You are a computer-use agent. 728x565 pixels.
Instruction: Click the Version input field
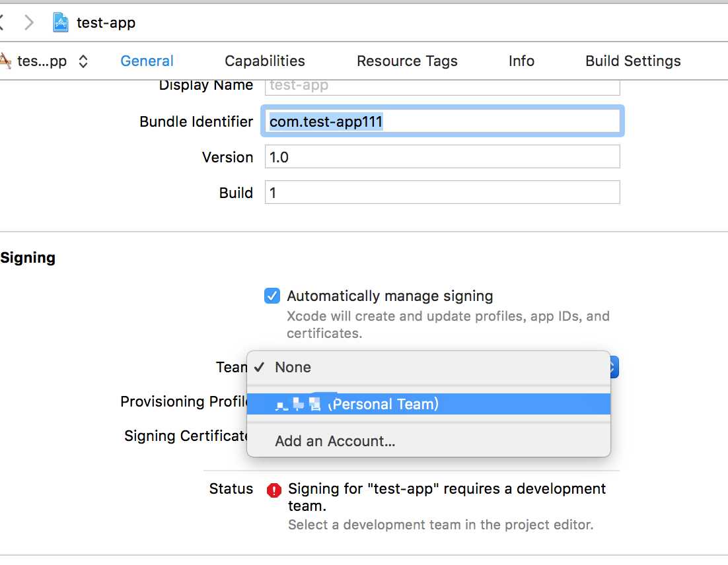click(442, 157)
